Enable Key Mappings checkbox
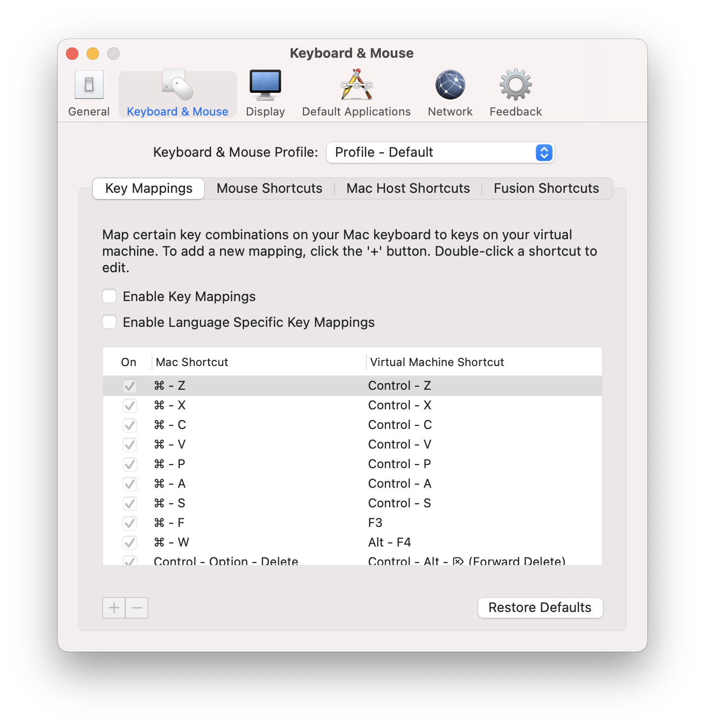Image resolution: width=705 pixels, height=728 pixels. (x=109, y=296)
